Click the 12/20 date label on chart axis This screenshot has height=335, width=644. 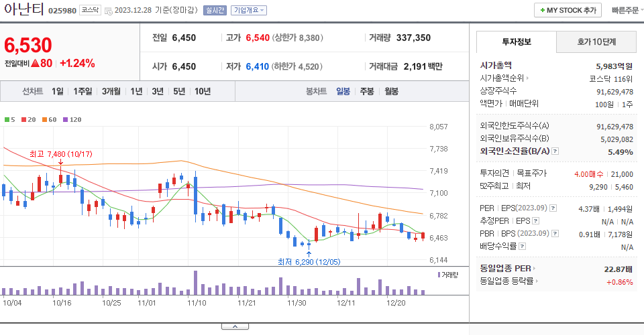396,303
